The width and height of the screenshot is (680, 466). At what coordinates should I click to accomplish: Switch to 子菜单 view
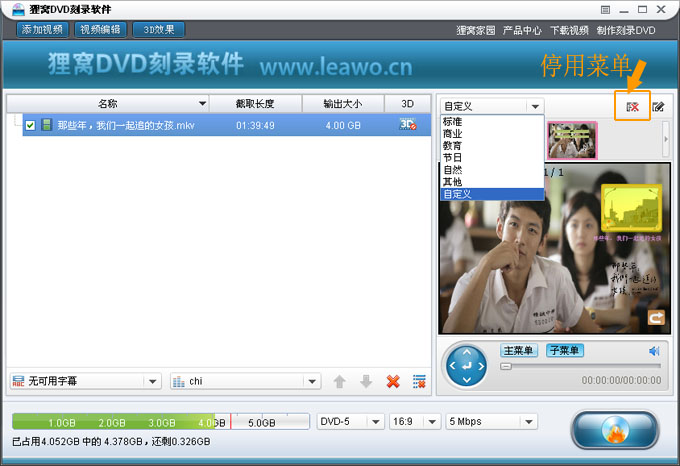[x=565, y=350]
